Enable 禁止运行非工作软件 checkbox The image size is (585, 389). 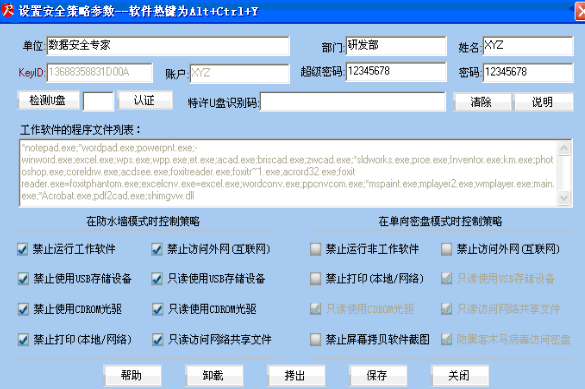coord(316,249)
